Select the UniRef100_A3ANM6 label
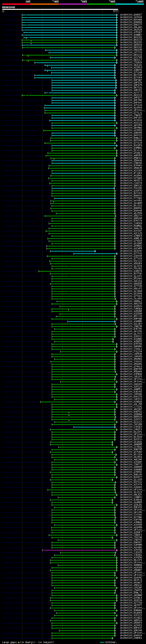The image size is (146, 644). point(131,321)
